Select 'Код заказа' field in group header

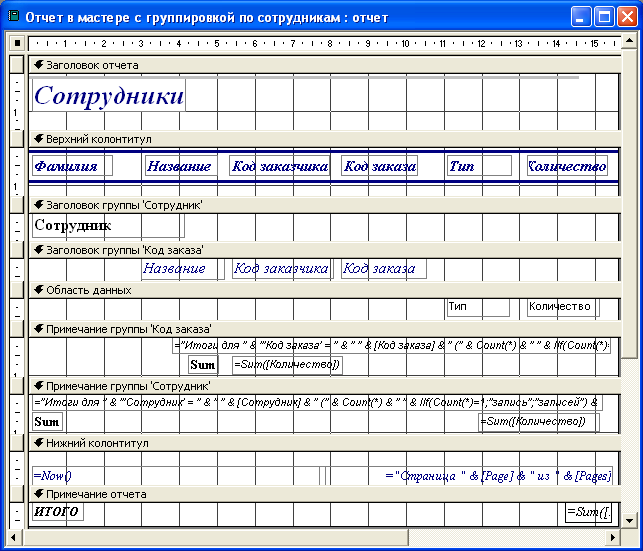coord(384,269)
